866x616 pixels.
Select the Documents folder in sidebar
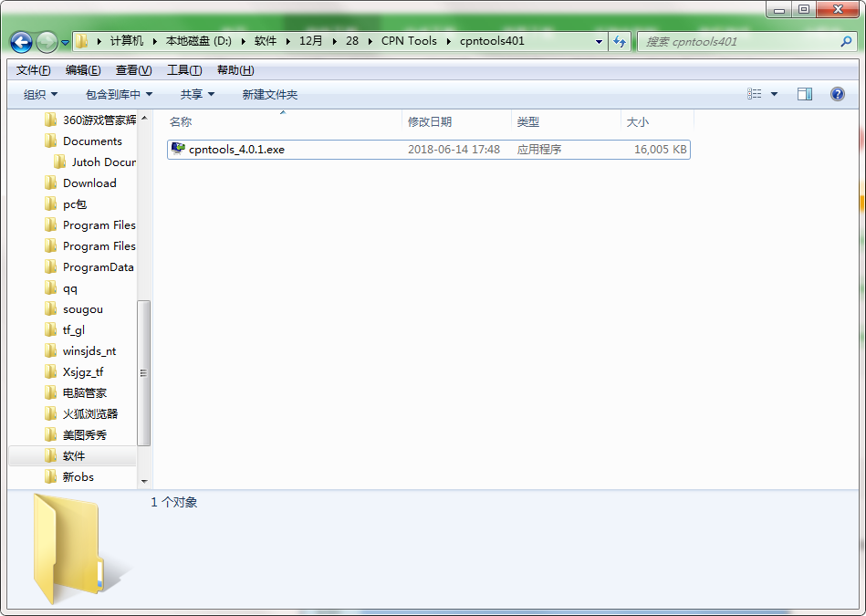point(93,141)
